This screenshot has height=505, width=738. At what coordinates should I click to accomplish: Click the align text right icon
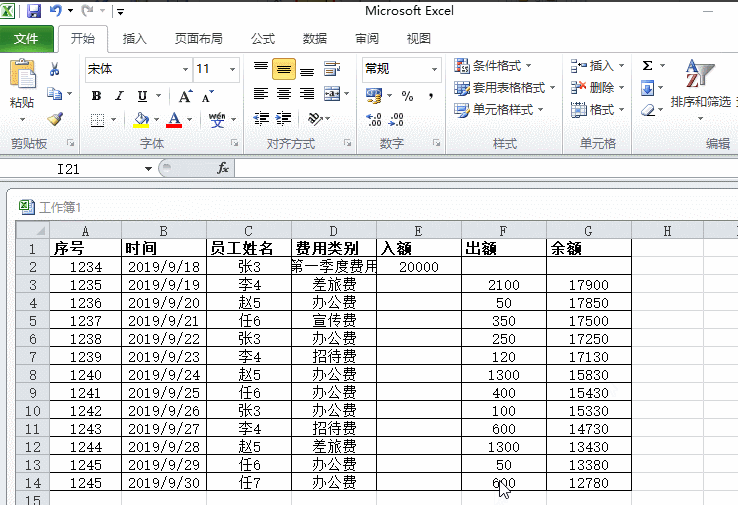coord(307,94)
